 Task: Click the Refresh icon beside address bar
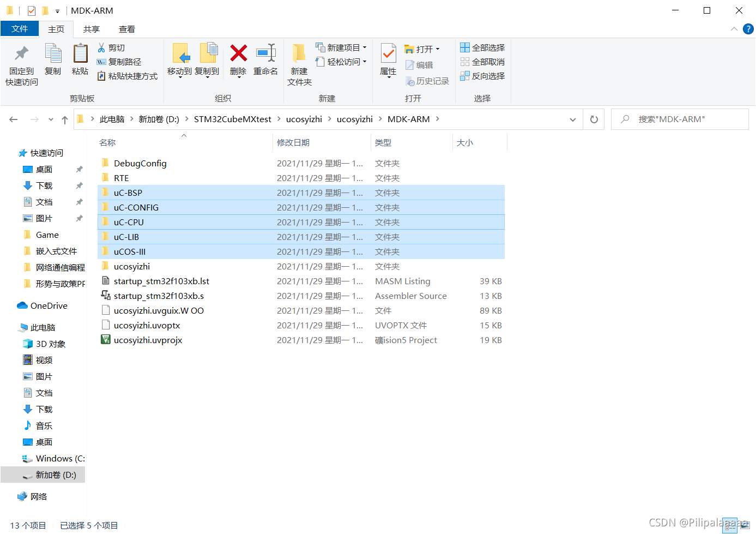594,119
